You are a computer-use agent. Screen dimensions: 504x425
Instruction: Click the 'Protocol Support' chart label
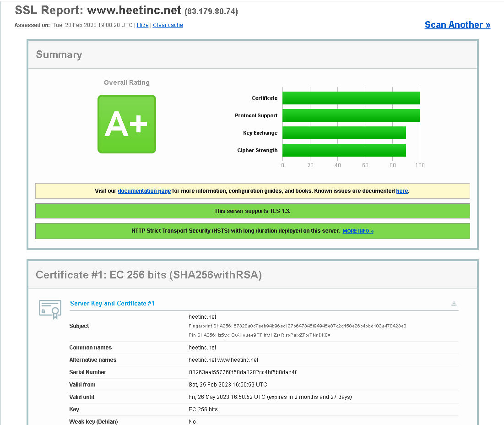pos(256,115)
